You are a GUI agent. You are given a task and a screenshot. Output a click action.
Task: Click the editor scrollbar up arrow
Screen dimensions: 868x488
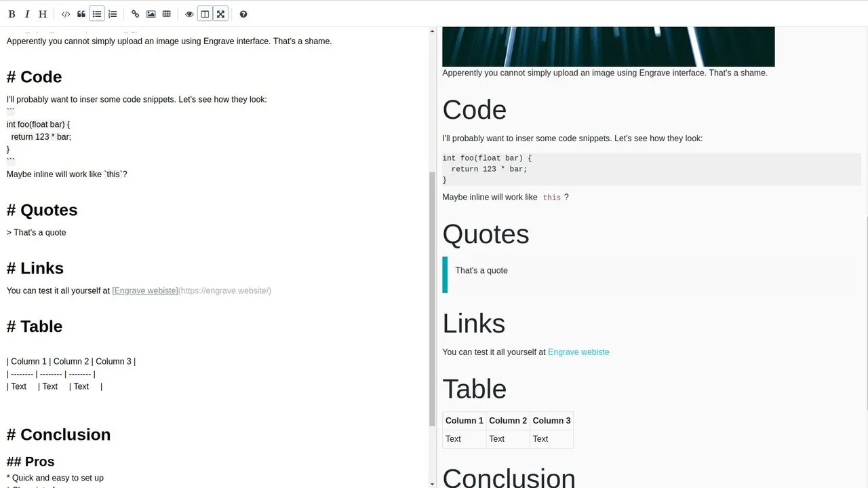[433, 31]
